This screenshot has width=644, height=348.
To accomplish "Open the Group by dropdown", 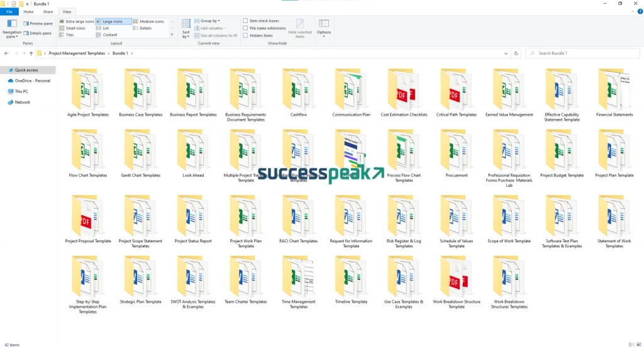I will tap(209, 21).
